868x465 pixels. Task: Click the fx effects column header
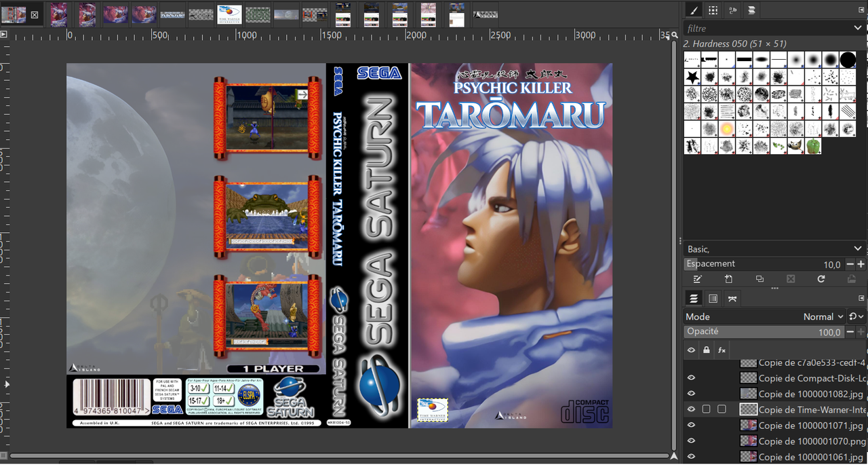click(x=722, y=350)
